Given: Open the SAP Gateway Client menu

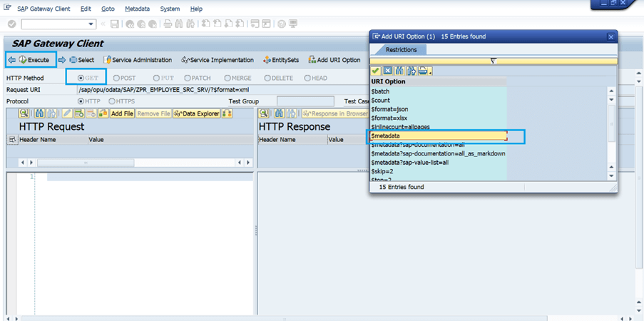Looking at the screenshot, I should point(44,9).
